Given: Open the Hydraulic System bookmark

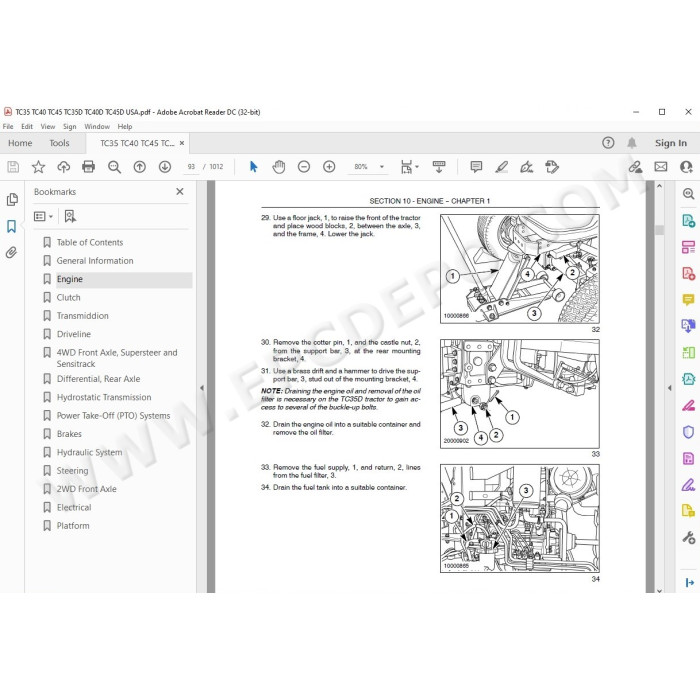Looking at the screenshot, I should 89,452.
